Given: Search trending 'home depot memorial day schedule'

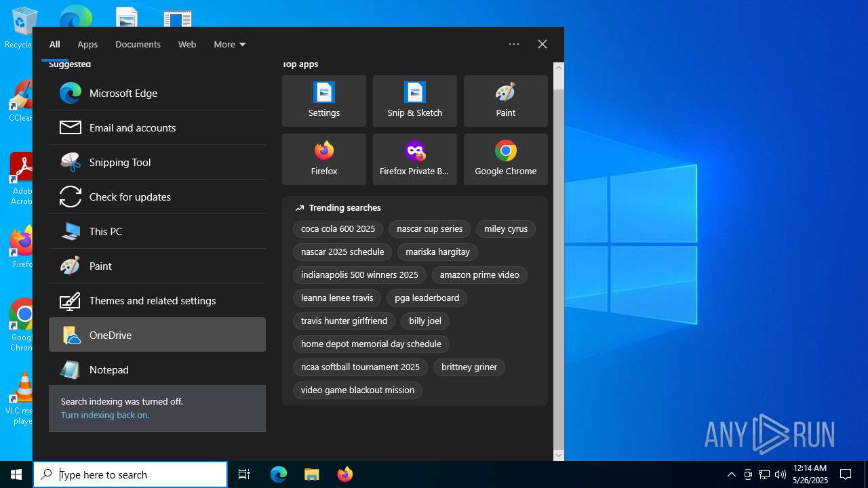Looking at the screenshot, I should pyautogui.click(x=371, y=344).
